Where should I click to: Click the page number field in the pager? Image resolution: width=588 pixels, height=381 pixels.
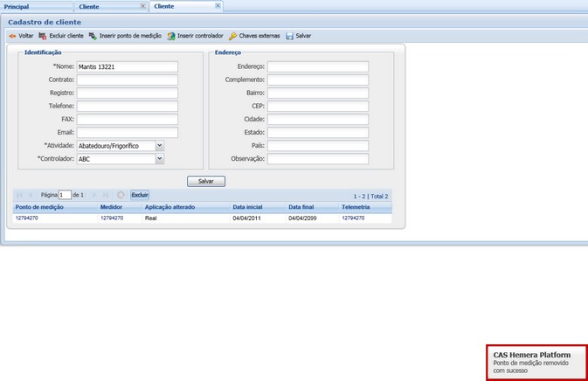pos(65,195)
